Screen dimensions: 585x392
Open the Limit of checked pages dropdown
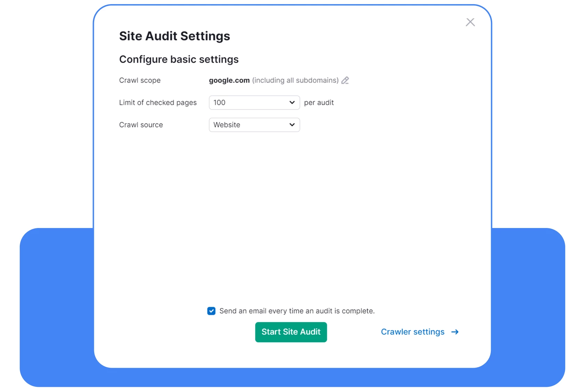coord(254,103)
